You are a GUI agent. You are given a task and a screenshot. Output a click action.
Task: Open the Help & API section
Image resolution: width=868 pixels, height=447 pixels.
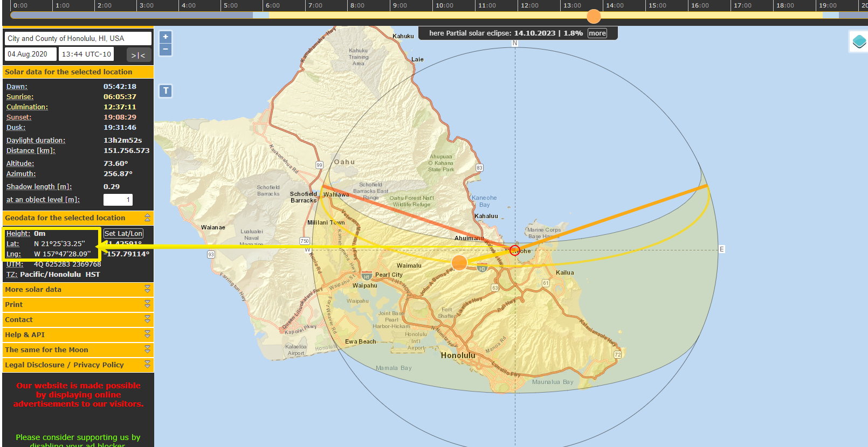[x=147, y=335]
